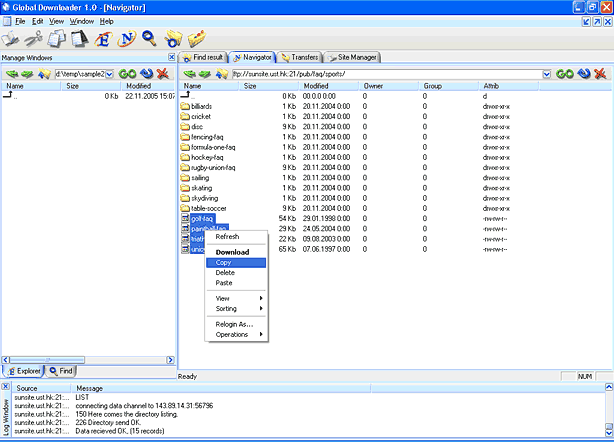Screen dimensions: 614x442
Task: Select the Navigator tab
Action: 253,57
